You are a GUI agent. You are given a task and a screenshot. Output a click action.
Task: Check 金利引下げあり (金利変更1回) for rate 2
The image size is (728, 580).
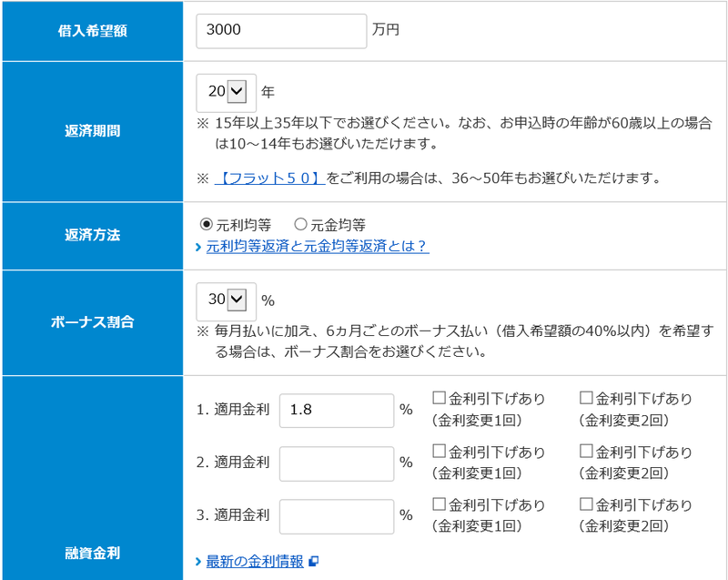click(x=439, y=451)
